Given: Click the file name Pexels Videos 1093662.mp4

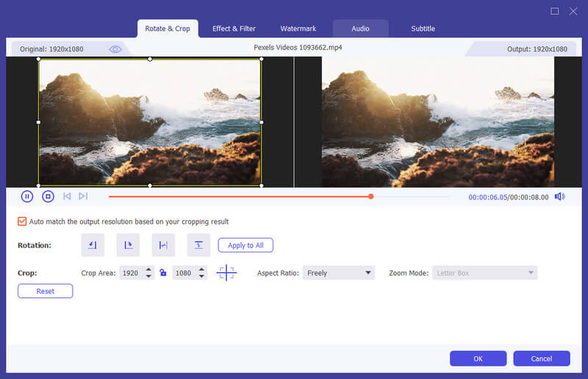Looking at the screenshot, I should tap(298, 48).
